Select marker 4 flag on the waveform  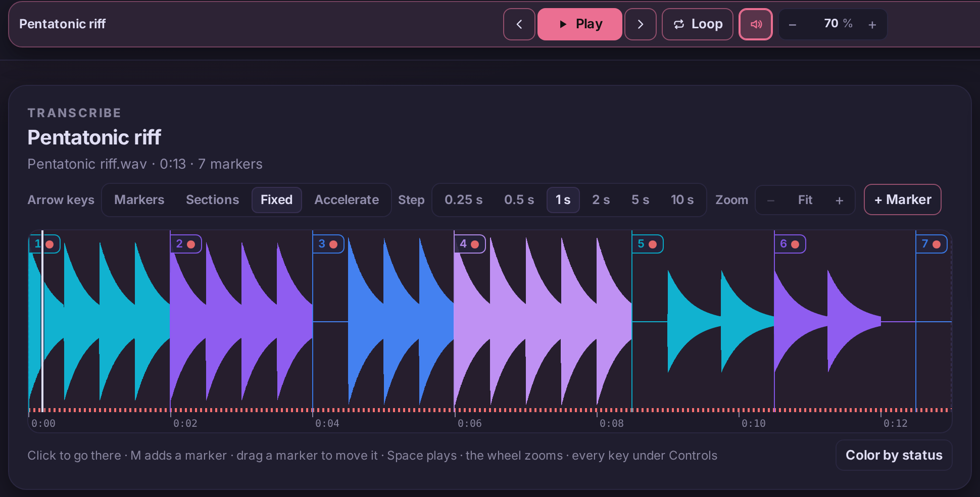[470, 244]
